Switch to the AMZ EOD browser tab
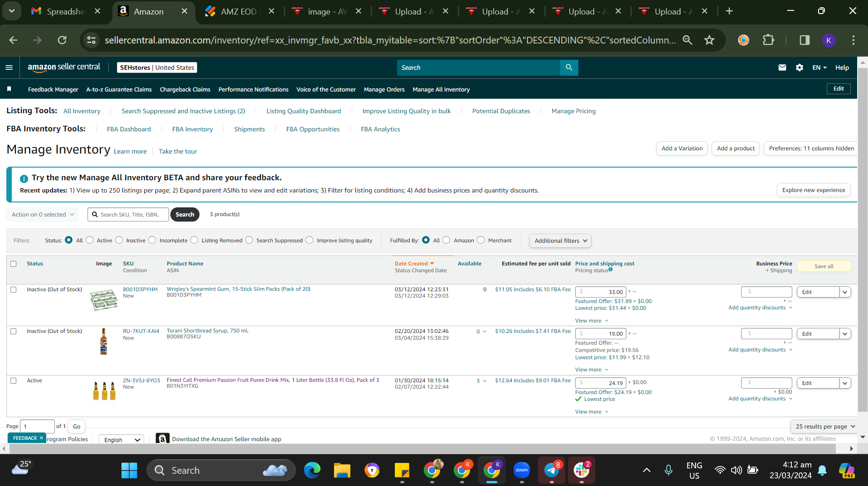The height and width of the screenshot is (486, 868). [238, 11]
